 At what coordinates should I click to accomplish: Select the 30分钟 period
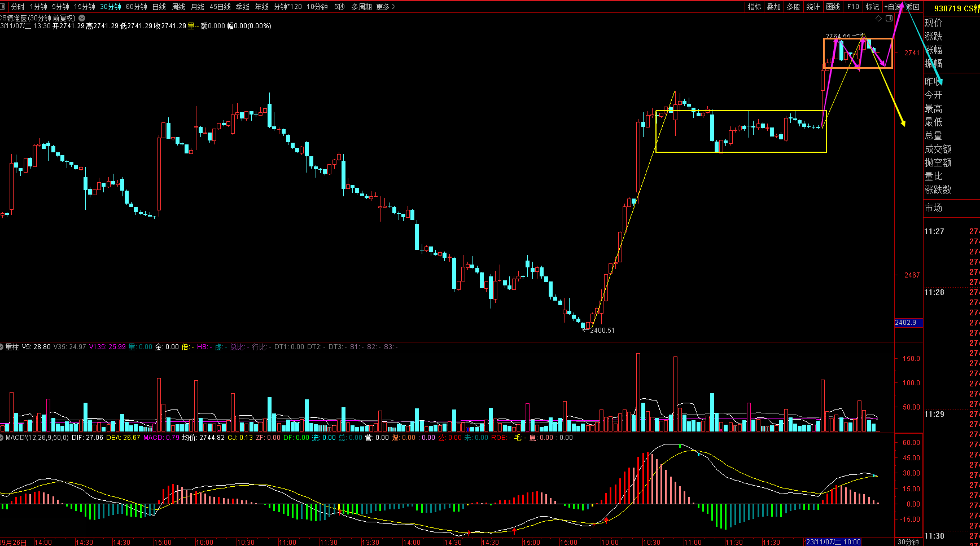tap(111, 7)
